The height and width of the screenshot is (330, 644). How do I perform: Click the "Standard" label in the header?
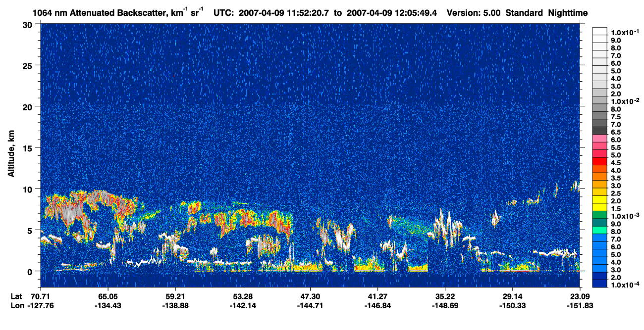[x=525, y=13]
